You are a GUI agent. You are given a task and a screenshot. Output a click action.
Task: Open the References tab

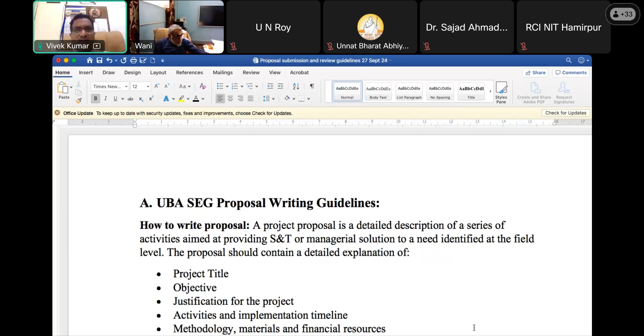[x=189, y=73]
